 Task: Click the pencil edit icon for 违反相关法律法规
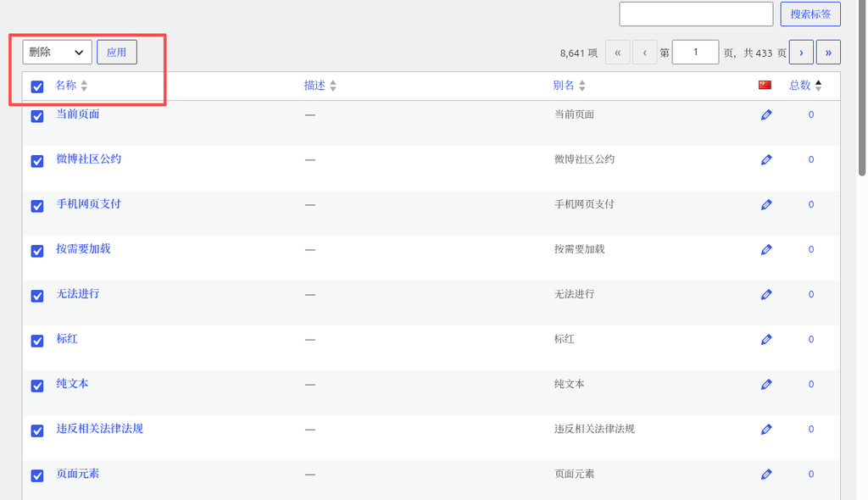(x=766, y=429)
